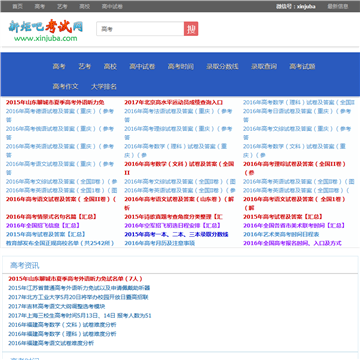Open red 2016年高考数学(文科)试卷及答案(全国II link

(179, 168)
